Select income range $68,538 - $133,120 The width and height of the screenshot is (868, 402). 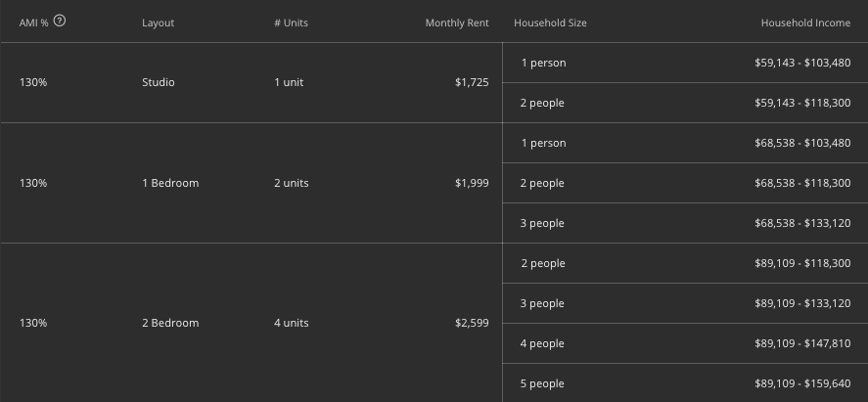point(802,223)
